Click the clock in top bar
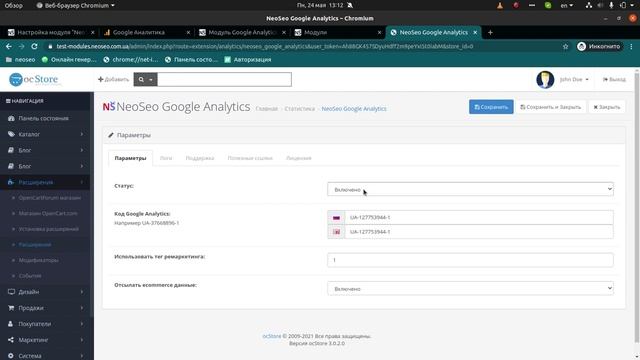 point(320,5)
